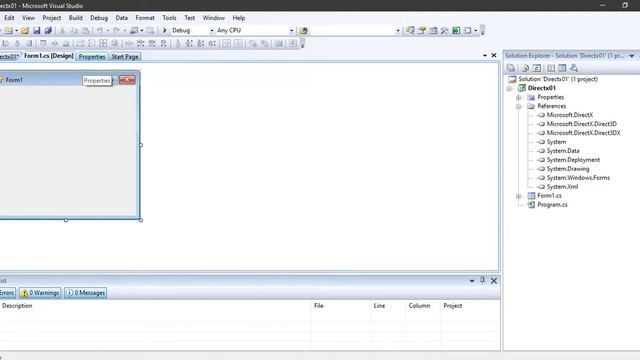
Task: Click View Class Diagram icon in Solution Explorer
Action: pyautogui.click(x=574, y=68)
